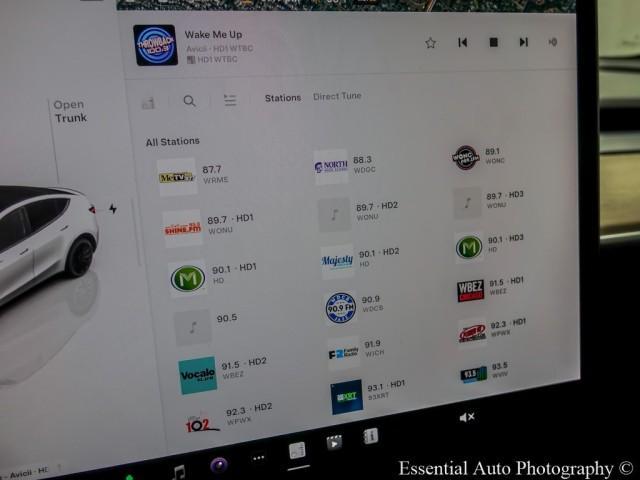This screenshot has width=640, height=480.
Task: Tune to 92.3 HD1 station
Action: [x=492, y=331]
